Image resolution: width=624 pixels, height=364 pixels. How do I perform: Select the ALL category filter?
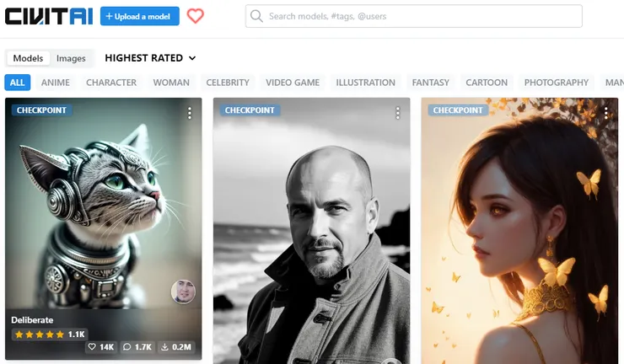click(17, 83)
